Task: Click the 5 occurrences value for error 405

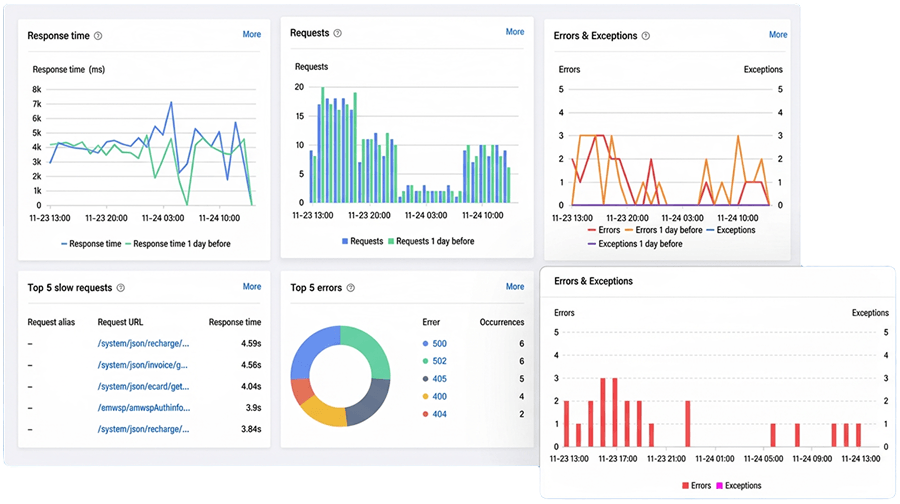Action: point(522,379)
